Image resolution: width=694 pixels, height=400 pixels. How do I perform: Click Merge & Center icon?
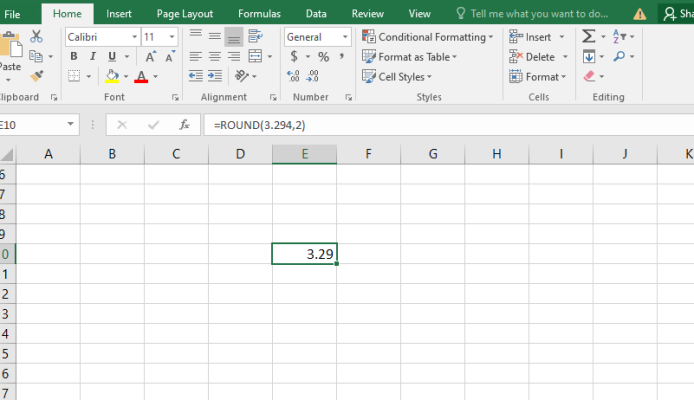(x=255, y=56)
